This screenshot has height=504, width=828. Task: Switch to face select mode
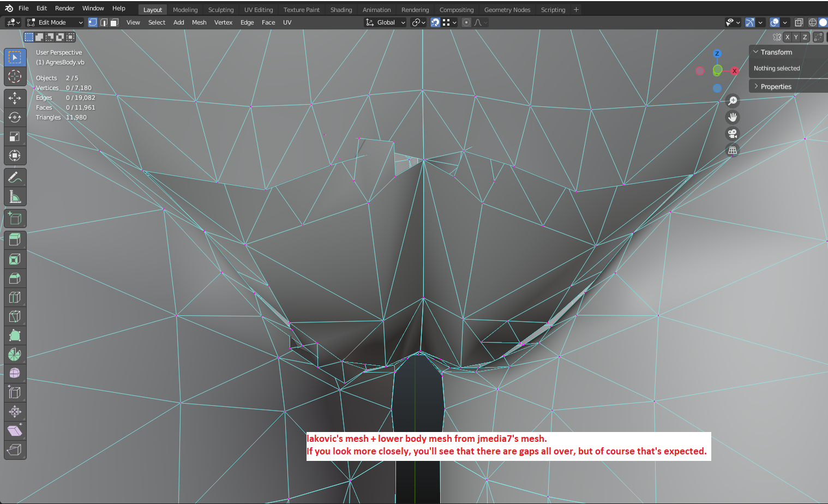pyautogui.click(x=114, y=22)
